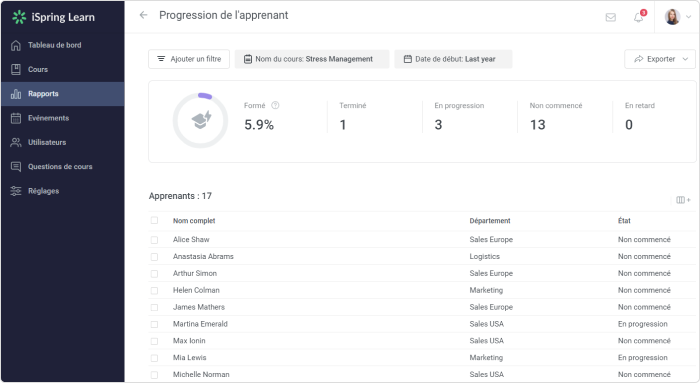Click the Questions de cours chat icon

click(16, 167)
